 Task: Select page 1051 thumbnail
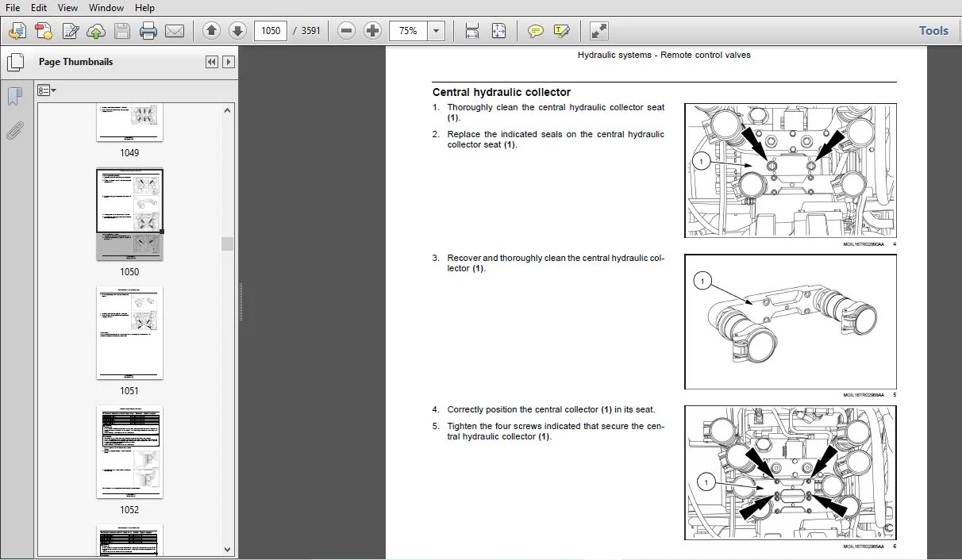[129, 333]
